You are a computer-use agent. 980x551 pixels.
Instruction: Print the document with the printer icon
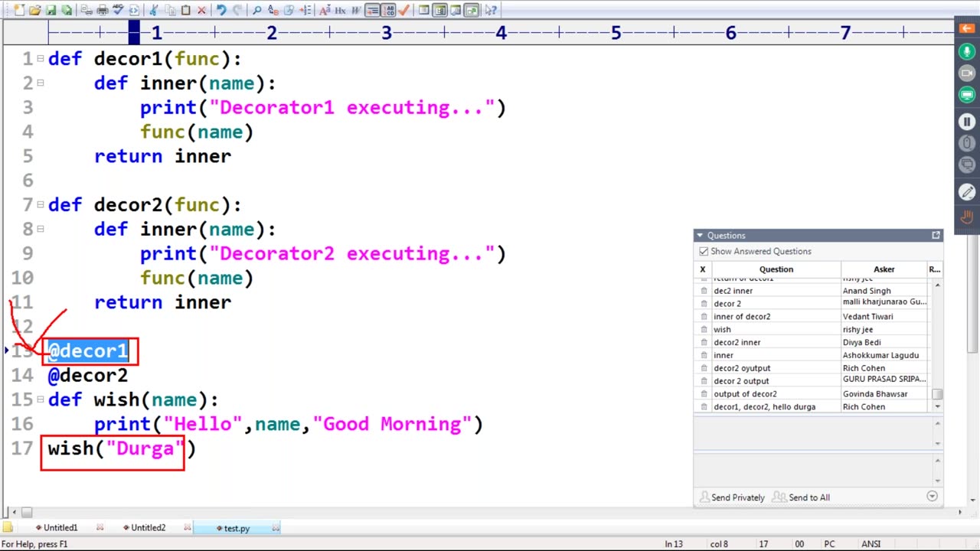pos(103,10)
